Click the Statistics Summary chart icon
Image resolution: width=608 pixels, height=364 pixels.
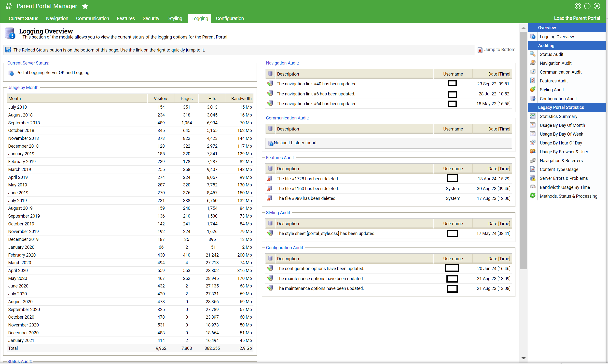(x=533, y=116)
